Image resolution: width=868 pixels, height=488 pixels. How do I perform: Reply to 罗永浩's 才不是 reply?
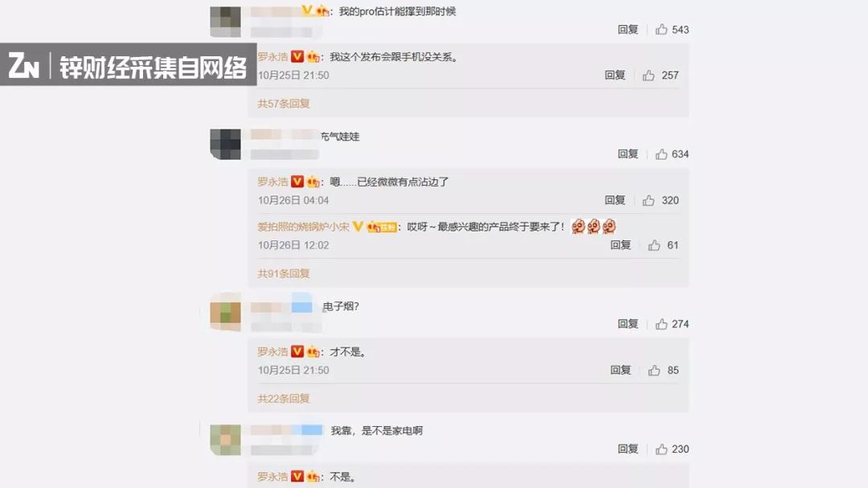620,370
